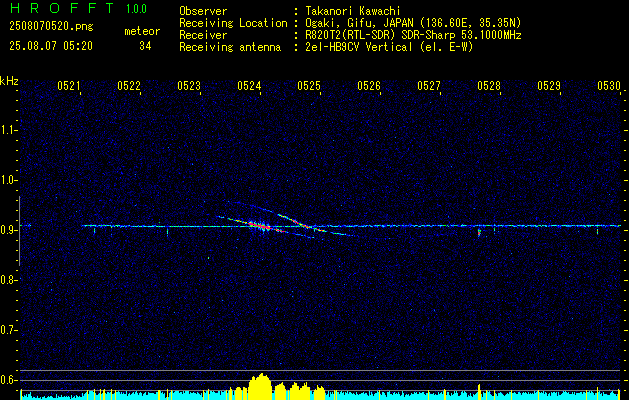Click the 0.6 kHz axis label
Viewport: 629px width, 400px height.
(x=8, y=380)
